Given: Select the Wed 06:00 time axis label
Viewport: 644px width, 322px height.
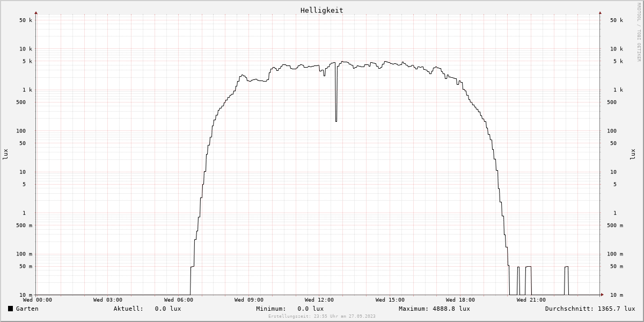Looking at the screenshot, I should [179, 300].
